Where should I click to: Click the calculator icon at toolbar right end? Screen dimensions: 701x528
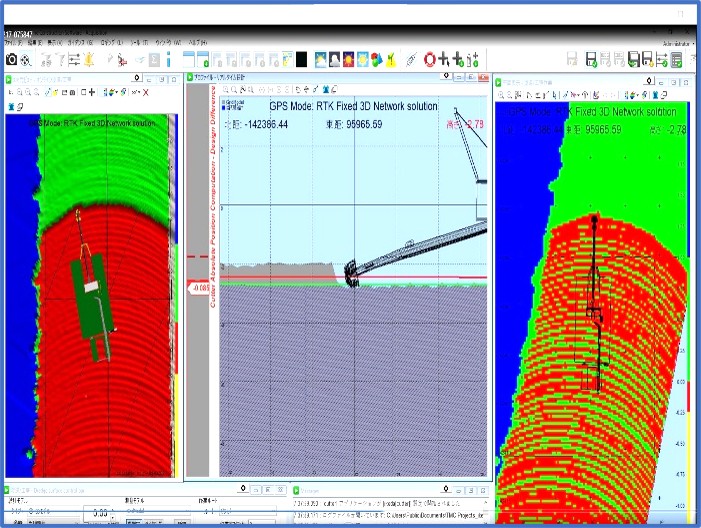[677, 60]
